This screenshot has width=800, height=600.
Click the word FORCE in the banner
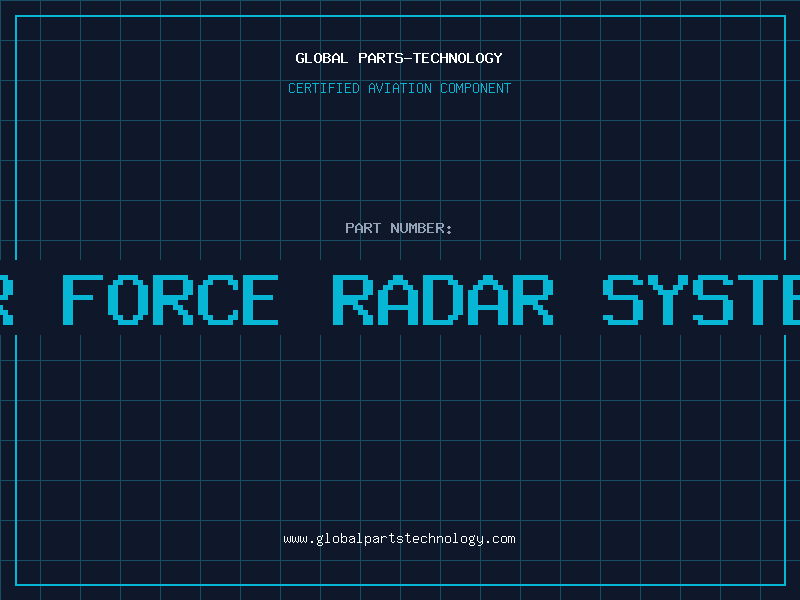click(170, 300)
